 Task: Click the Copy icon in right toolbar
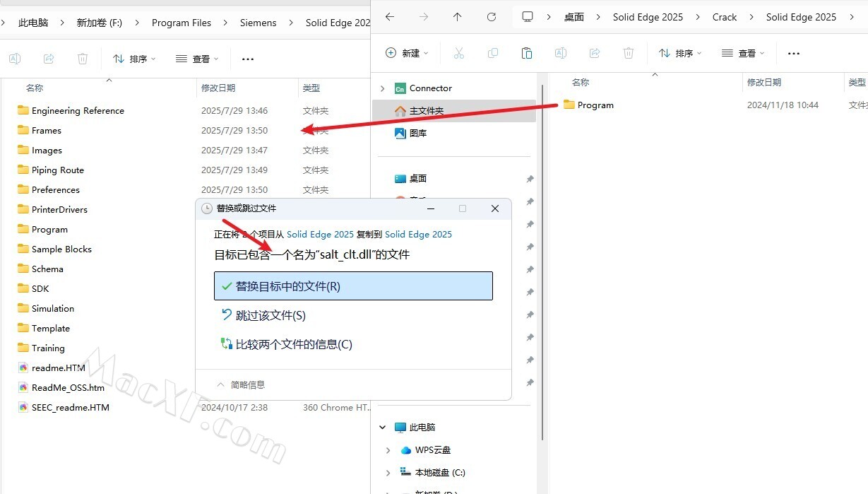[x=493, y=53]
